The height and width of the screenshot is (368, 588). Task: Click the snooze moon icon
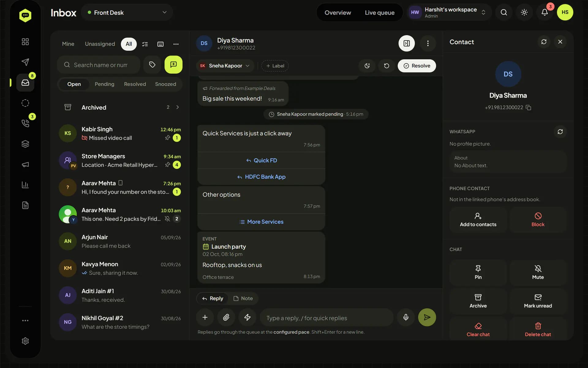(x=367, y=66)
